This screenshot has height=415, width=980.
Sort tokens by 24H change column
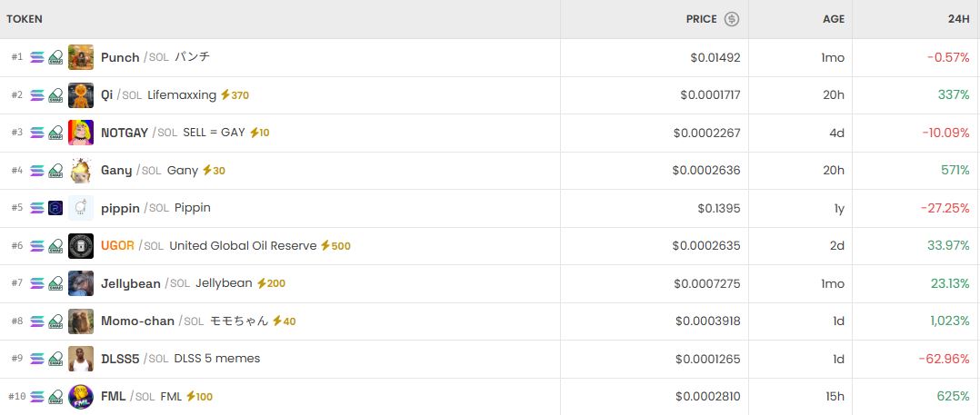tap(958, 19)
